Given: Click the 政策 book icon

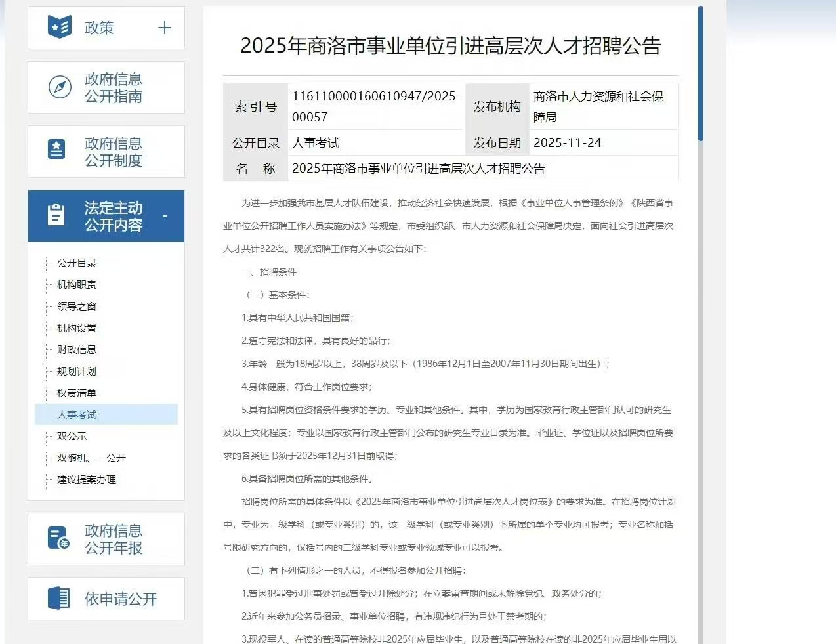Looking at the screenshot, I should coord(59,27).
